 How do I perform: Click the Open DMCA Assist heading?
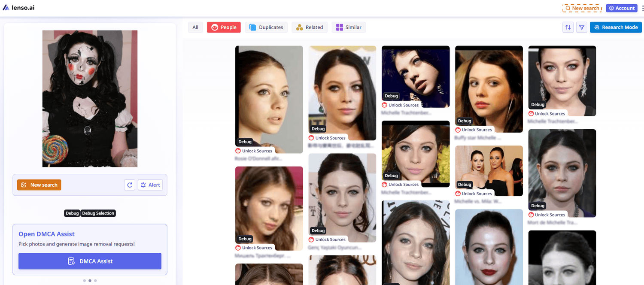46,234
